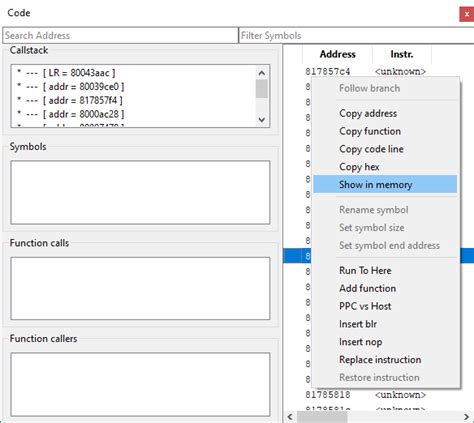Screen dimensions: 474x423
Task: Click inside the Function calls list box
Action: [140, 288]
